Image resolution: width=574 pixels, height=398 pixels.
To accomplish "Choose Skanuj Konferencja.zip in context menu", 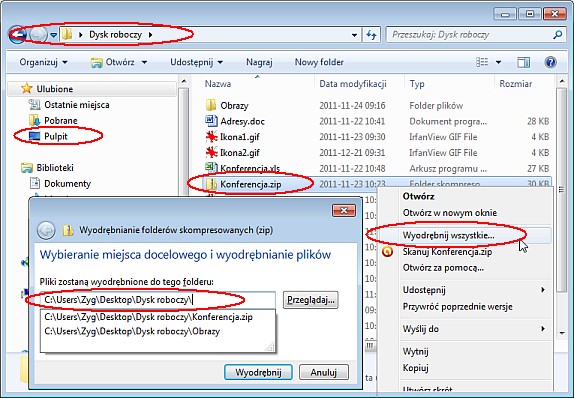I will coord(447,252).
